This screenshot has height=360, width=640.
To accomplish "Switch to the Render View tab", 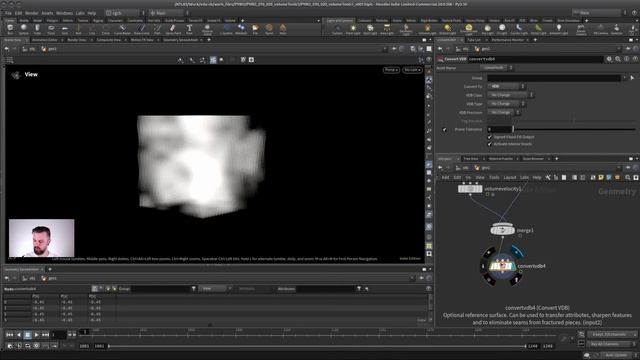I will [77, 40].
